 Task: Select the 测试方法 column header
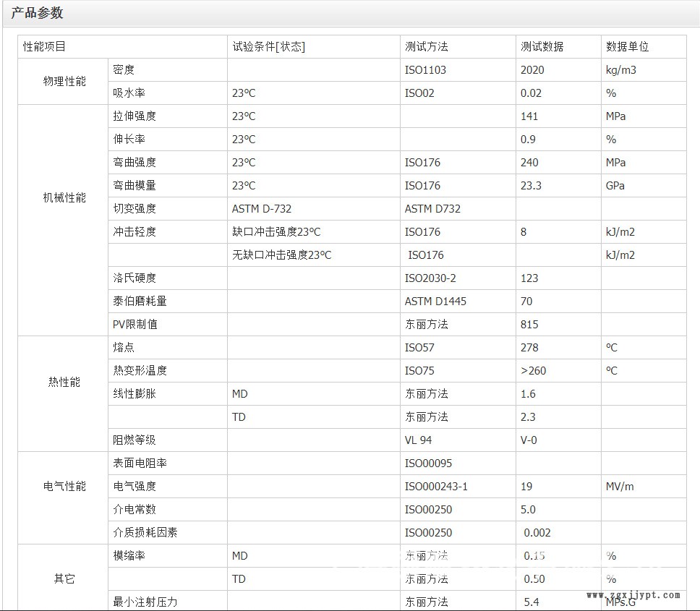coord(426,47)
